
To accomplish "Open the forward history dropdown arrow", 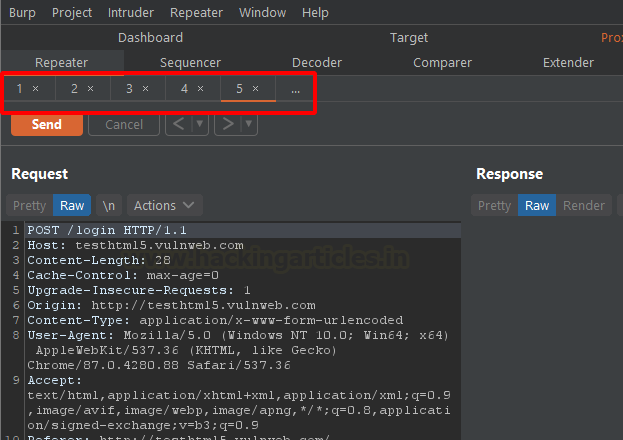I will tap(249, 124).
